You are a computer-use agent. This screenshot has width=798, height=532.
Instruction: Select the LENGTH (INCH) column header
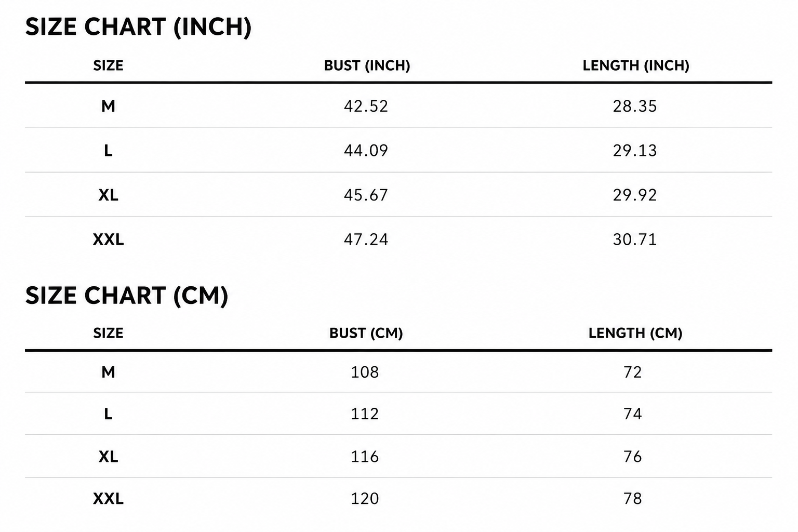(635, 65)
